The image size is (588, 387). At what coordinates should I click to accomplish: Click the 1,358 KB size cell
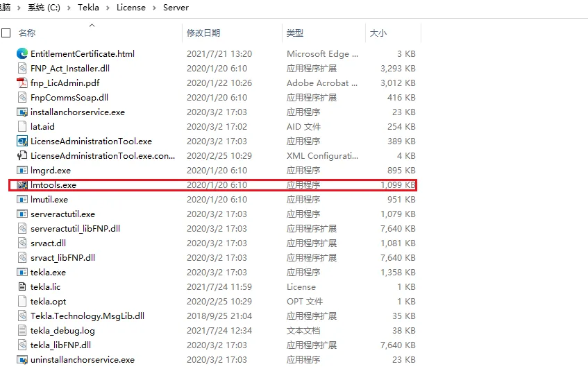pos(398,273)
